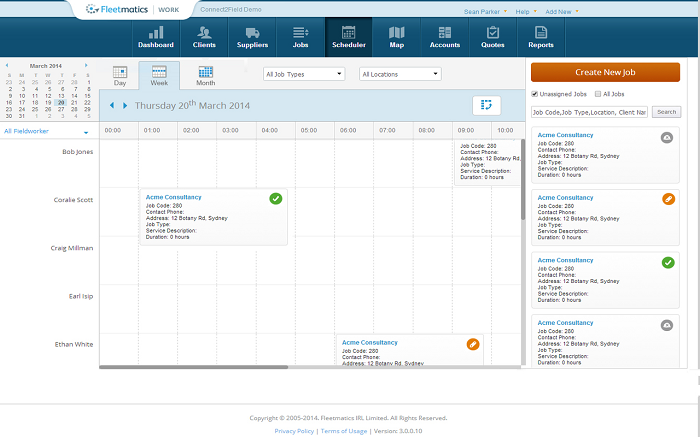Open the Privacy Policy link
The image size is (700, 437).
click(x=294, y=430)
